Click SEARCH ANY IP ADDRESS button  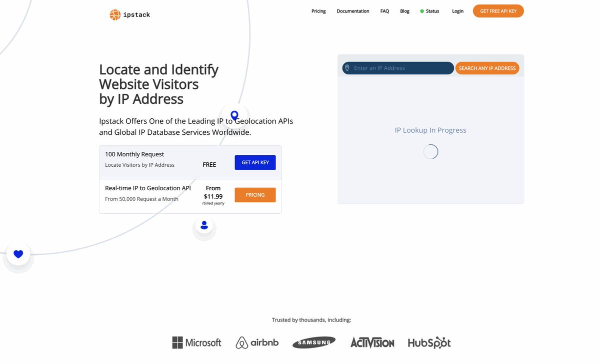point(487,68)
